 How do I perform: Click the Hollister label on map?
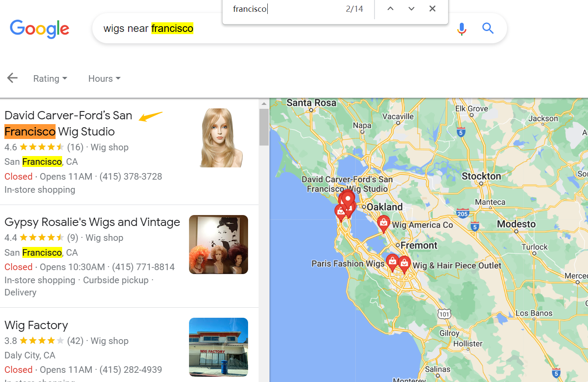pyautogui.click(x=468, y=344)
